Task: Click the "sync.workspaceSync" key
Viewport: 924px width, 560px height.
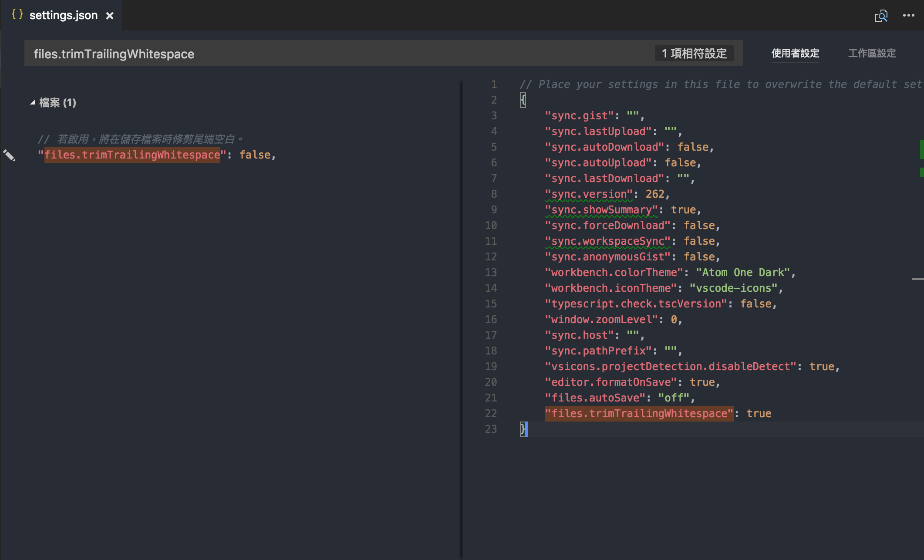Action: [607, 241]
